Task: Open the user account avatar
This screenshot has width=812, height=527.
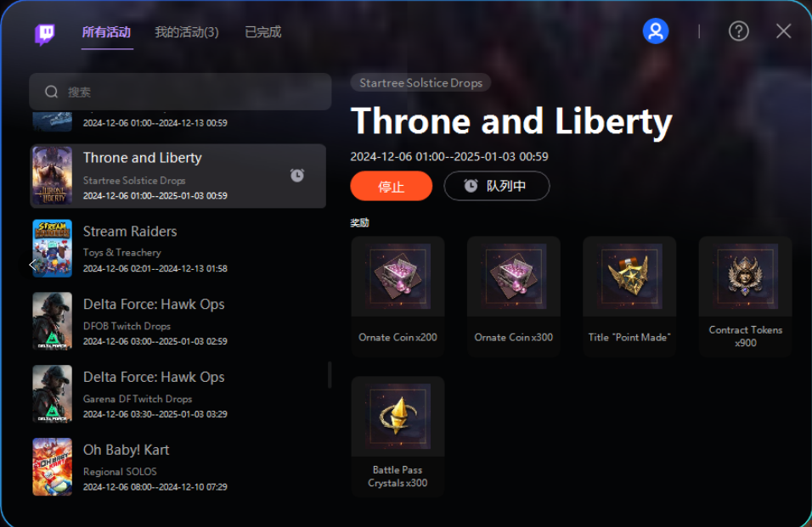Action: (x=655, y=31)
